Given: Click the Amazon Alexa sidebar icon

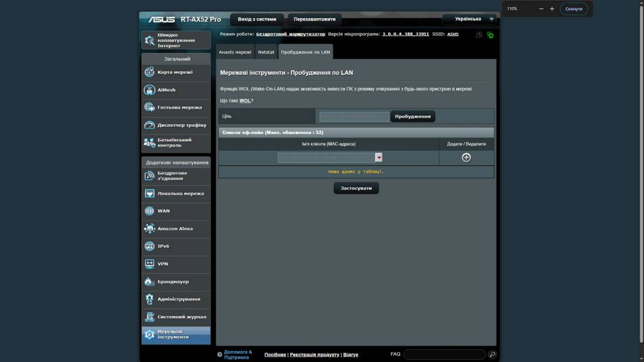Looking at the screenshot, I should pyautogui.click(x=149, y=229).
